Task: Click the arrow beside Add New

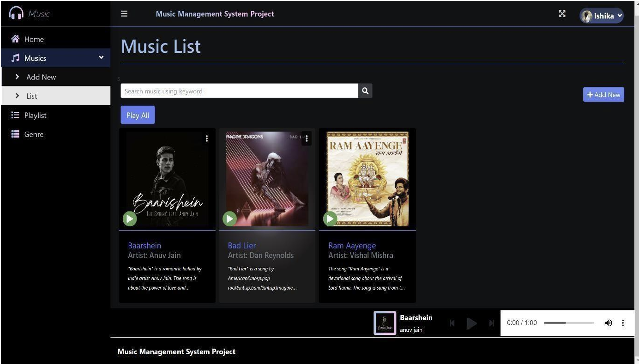Action: pos(17,77)
